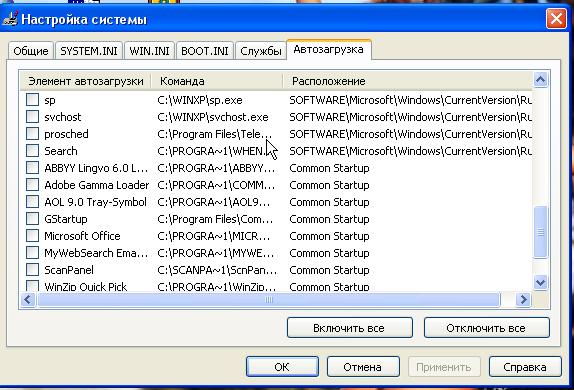The width and height of the screenshot is (574, 390).
Task: Click the C:\PROGRA~1\ABBYY... command cell
Action: pos(216,168)
